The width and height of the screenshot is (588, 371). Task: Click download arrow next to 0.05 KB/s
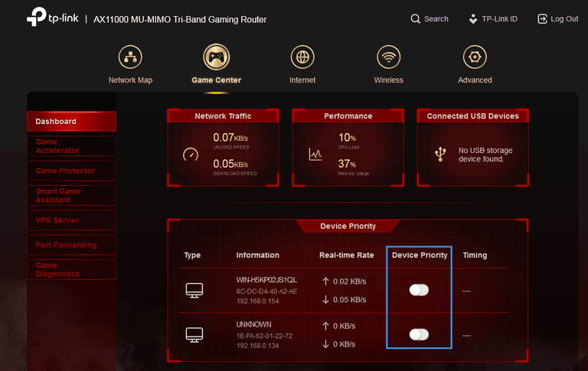tap(325, 299)
